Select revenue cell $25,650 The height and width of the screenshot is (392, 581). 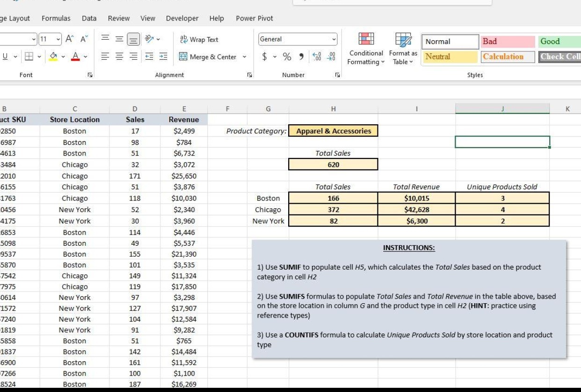184,176
